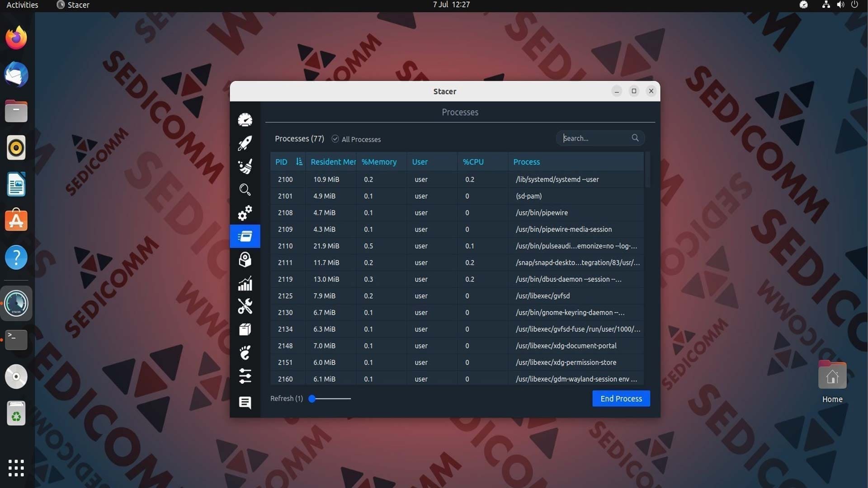Open Files manager from the dock

[16, 111]
